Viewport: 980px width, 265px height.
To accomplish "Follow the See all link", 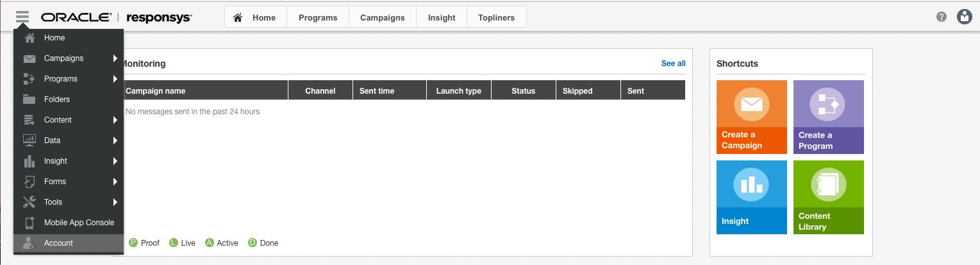I will click(673, 64).
